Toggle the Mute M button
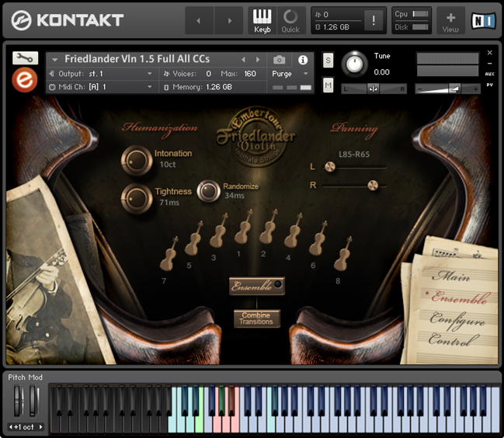The width and height of the screenshot is (504, 438). pos(328,85)
